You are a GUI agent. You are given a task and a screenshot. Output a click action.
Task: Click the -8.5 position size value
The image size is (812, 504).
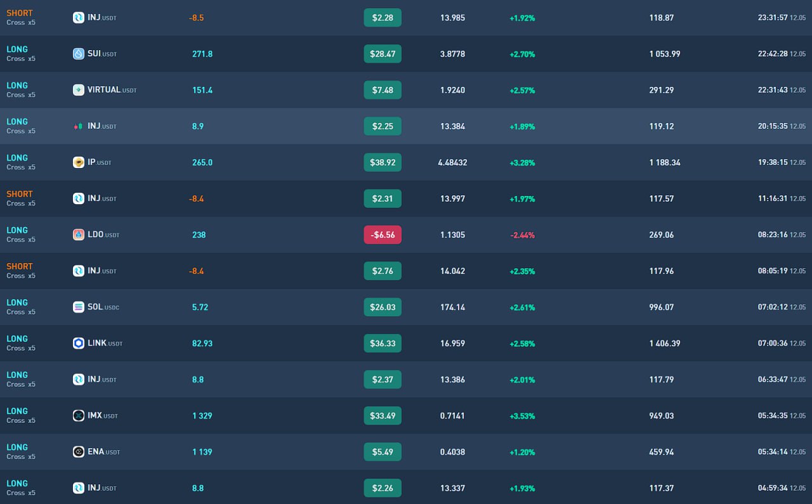(x=197, y=18)
